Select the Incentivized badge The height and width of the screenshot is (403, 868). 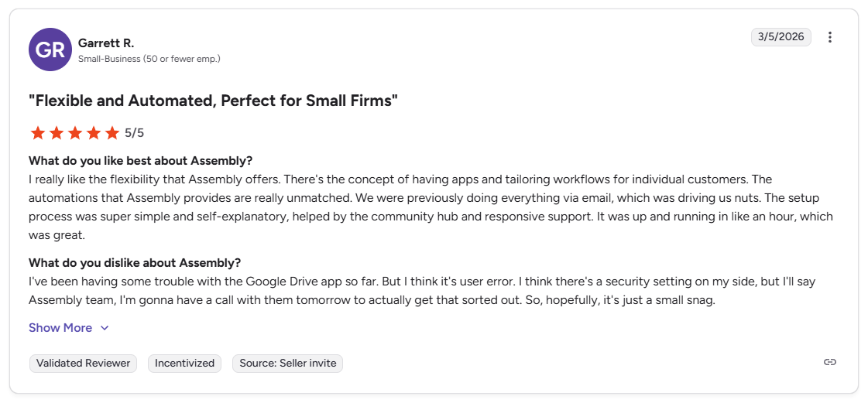tap(184, 363)
